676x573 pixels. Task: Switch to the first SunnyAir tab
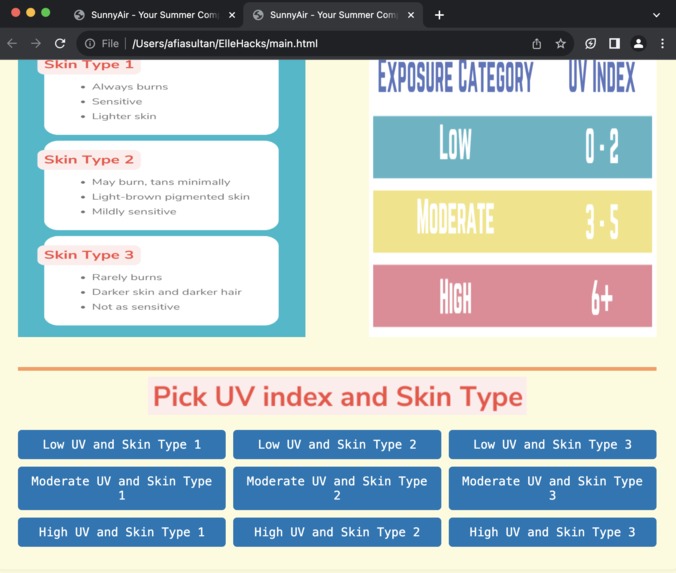[x=154, y=15]
